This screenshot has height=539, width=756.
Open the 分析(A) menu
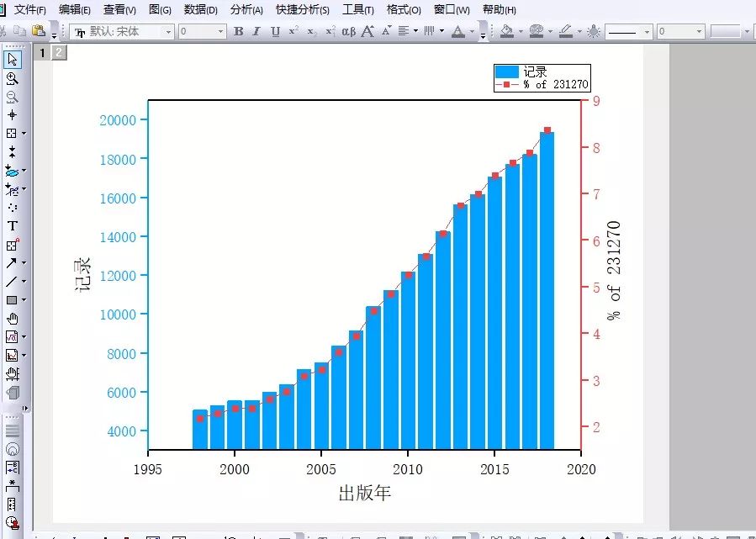click(x=246, y=9)
